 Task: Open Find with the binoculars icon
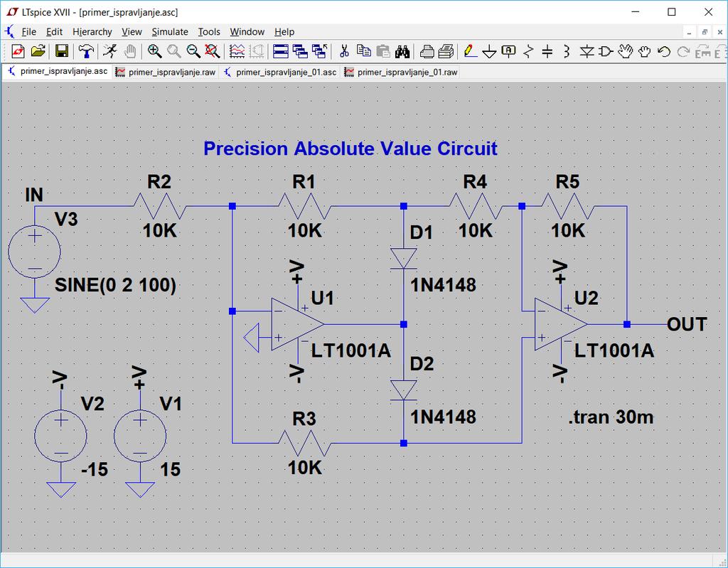(x=402, y=51)
